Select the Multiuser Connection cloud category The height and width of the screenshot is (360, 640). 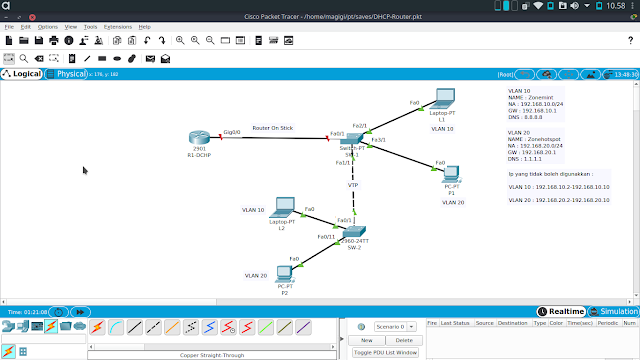coord(80,326)
